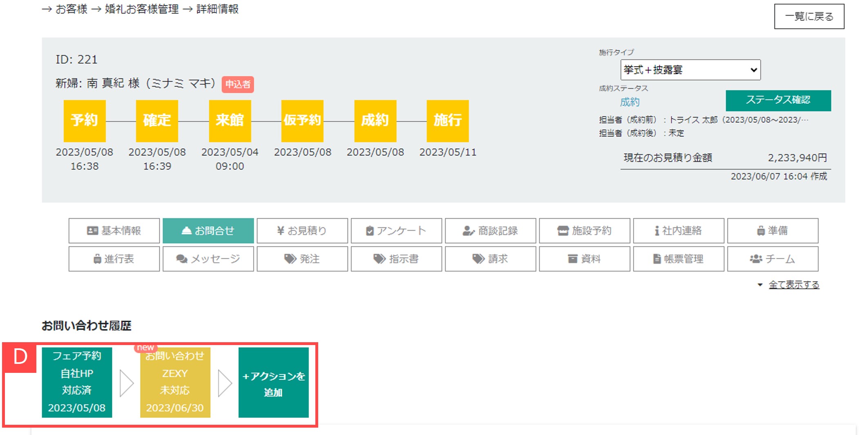The height and width of the screenshot is (435, 868).
Task: Open the 施設予約 facility booking section
Action: (x=584, y=230)
